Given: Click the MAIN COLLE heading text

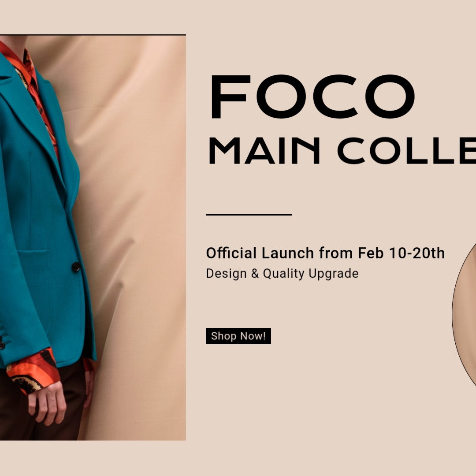Looking at the screenshot, I should pos(342,151).
